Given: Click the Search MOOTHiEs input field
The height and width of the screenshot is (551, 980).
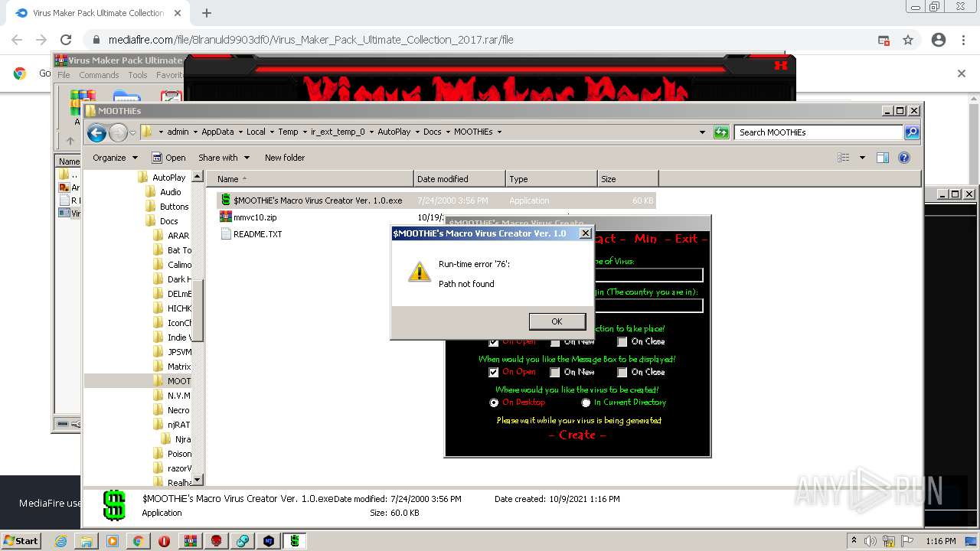Looking at the screenshot, I should coord(819,132).
